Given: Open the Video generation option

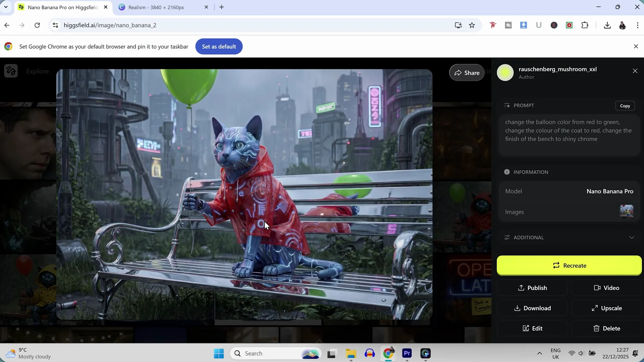Looking at the screenshot, I should click(x=606, y=288).
